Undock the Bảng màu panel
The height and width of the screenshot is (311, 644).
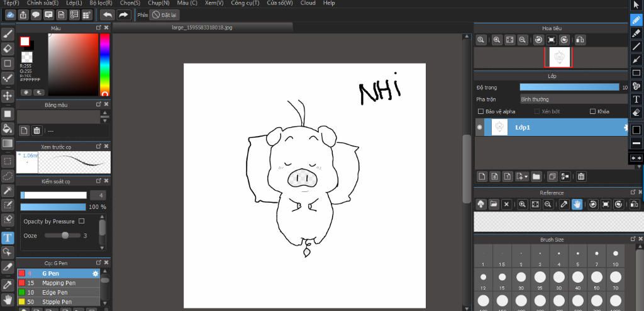[99, 105]
